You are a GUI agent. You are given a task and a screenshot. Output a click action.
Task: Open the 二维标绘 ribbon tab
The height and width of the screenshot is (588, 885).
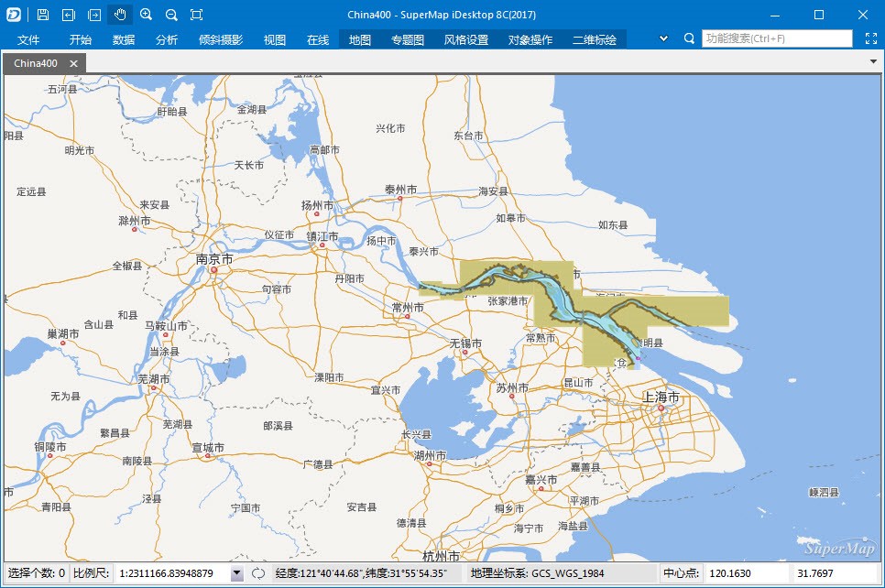(595, 39)
